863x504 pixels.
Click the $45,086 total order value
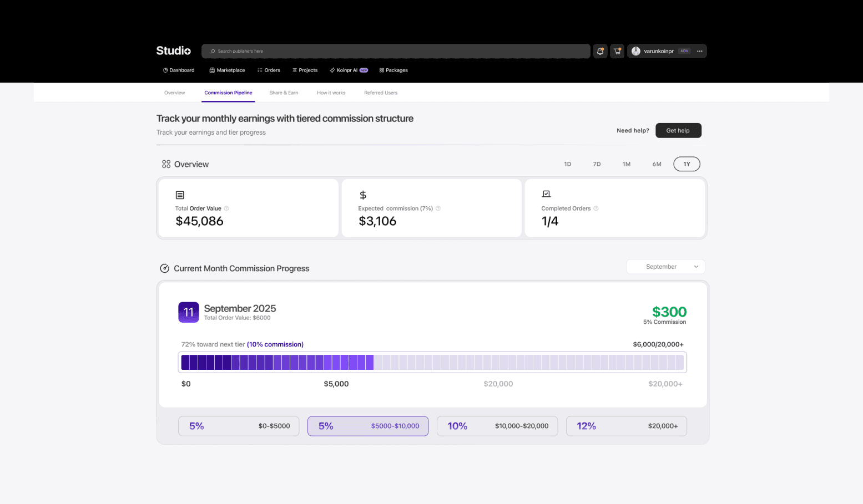coord(199,221)
